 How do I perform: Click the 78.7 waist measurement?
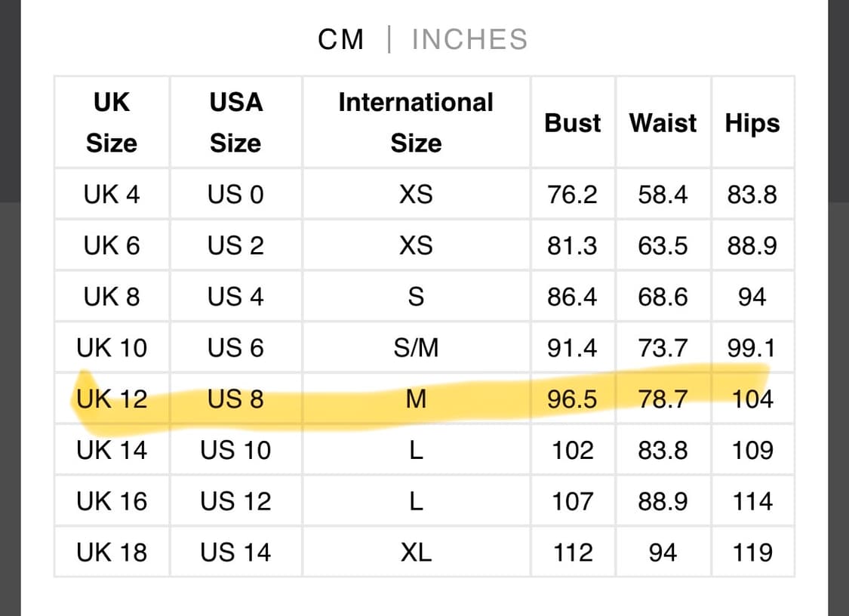tap(663, 399)
